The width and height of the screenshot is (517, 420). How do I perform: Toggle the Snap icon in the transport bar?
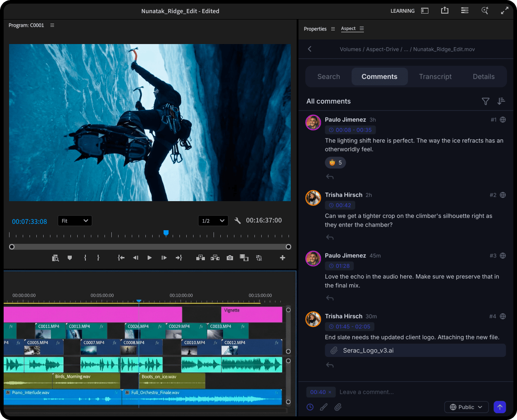pos(259,257)
